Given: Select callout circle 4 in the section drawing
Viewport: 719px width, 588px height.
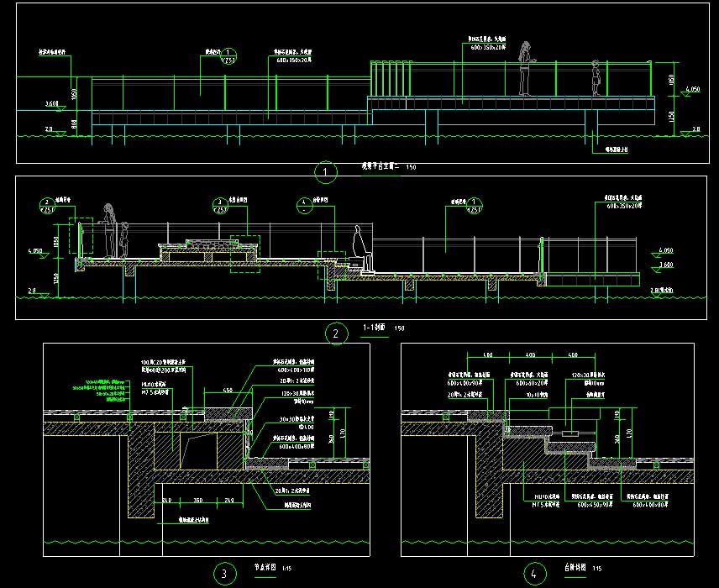Looking at the screenshot, I should pyautogui.click(x=304, y=206).
